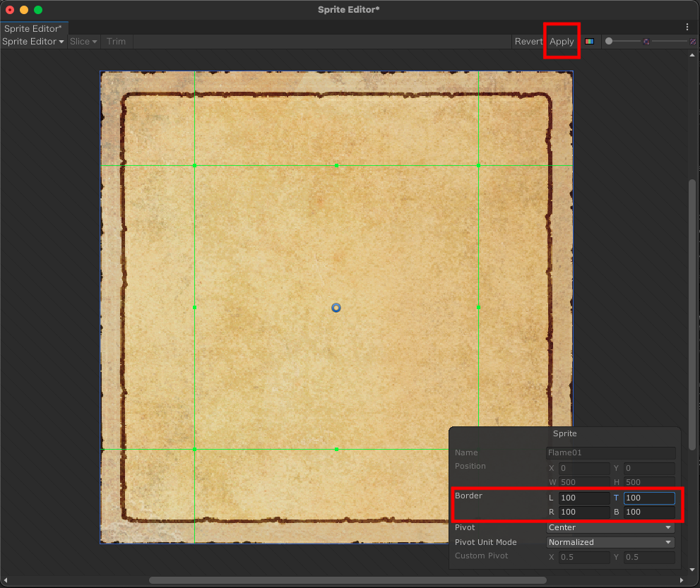This screenshot has width=700, height=588.
Task: Edit the Border B value field
Action: point(649,512)
